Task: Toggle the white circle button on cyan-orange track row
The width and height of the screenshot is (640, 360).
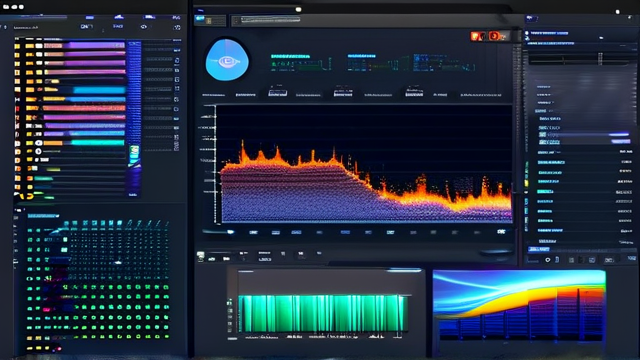Action: [38, 143]
